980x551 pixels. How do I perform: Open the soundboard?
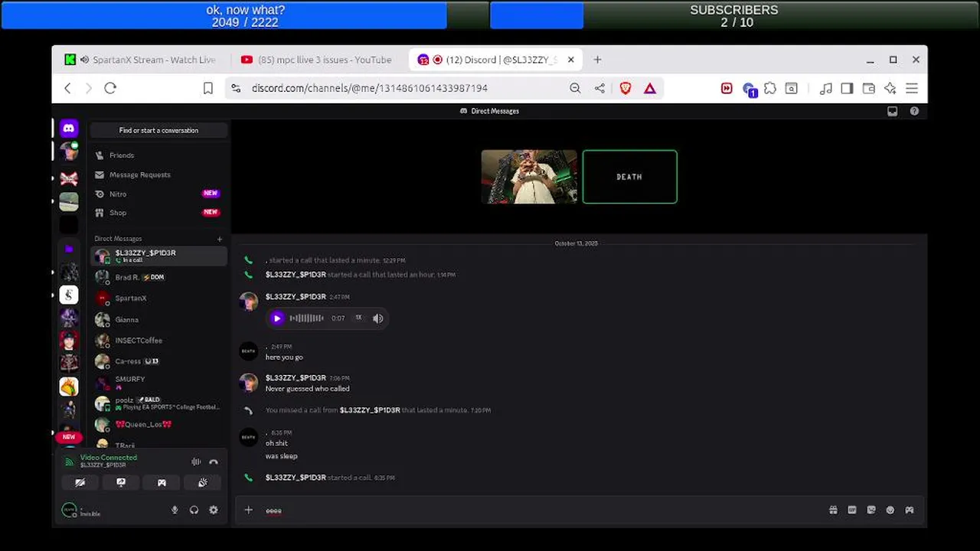tap(203, 483)
